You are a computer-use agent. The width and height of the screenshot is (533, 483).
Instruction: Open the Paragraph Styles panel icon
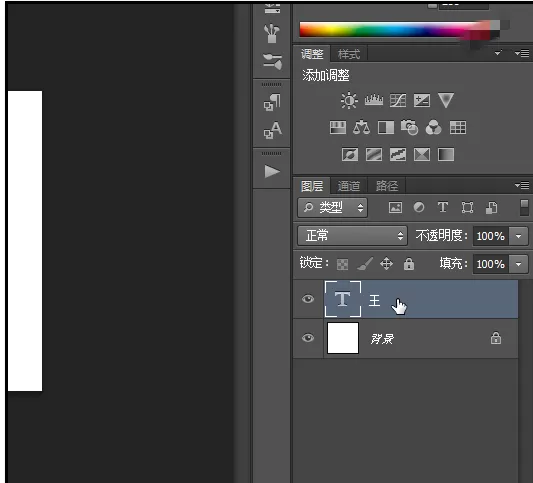tap(272, 102)
